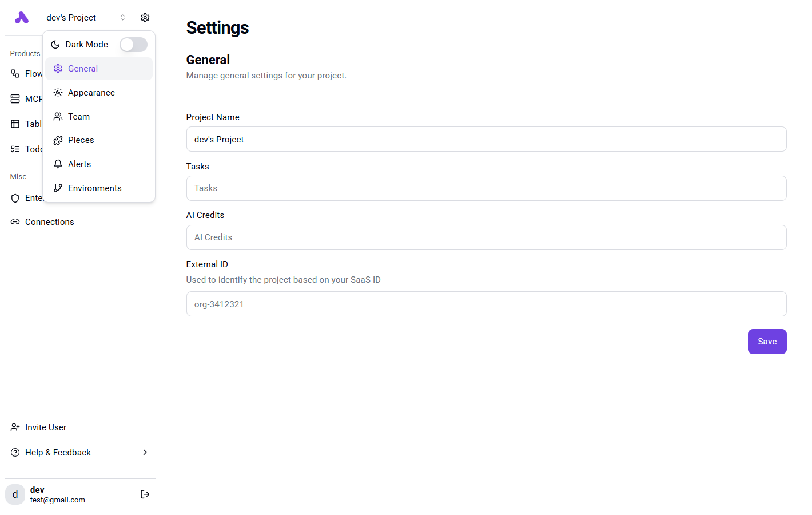Click the Tables grid icon in sidebar

tap(15, 124)
